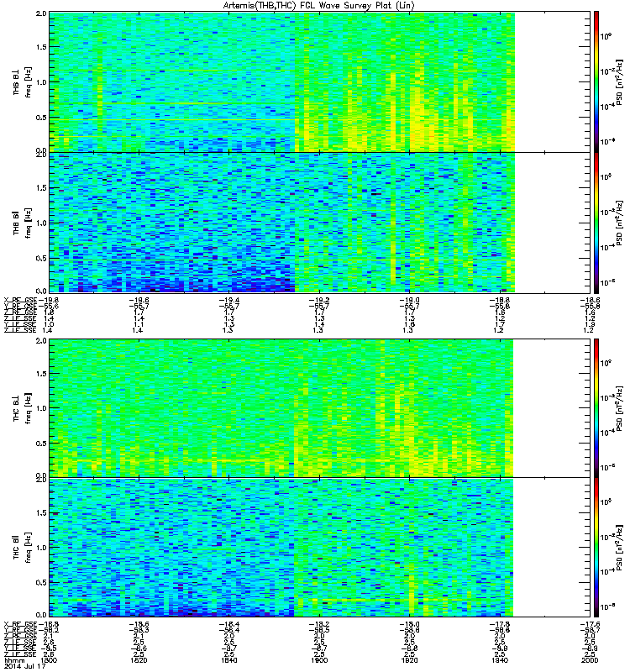
Task: Click the '1.5' frequency tick of THB B⊥ panel
Action: point(41,47)
